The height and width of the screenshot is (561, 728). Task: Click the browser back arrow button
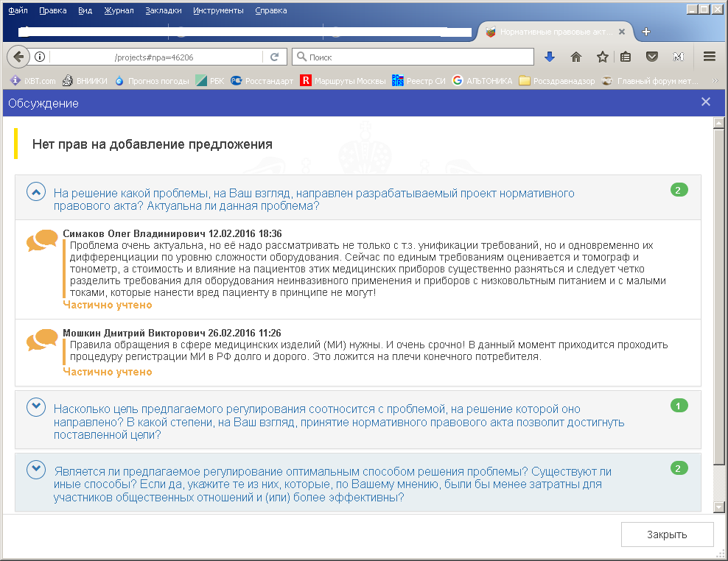(18, 57)
